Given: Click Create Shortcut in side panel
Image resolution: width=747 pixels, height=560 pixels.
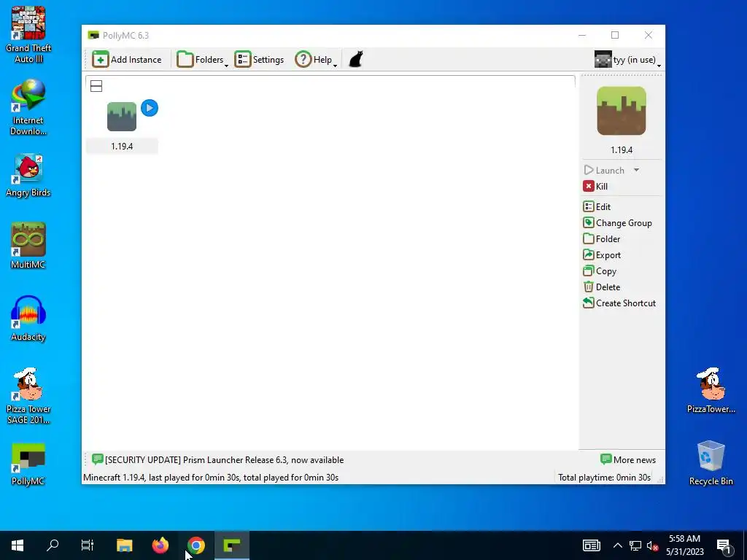Looking at the screenshot, I should [619, 303].
